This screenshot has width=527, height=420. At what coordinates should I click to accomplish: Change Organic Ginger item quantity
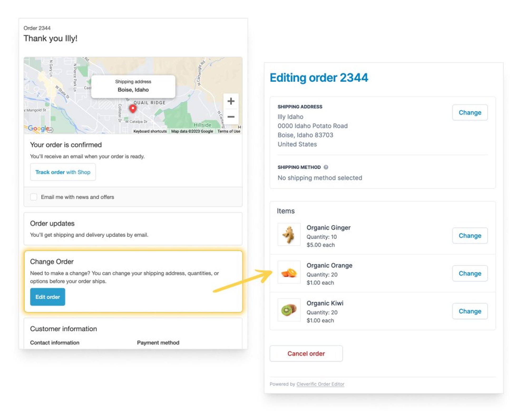click(x=470, y=236)
